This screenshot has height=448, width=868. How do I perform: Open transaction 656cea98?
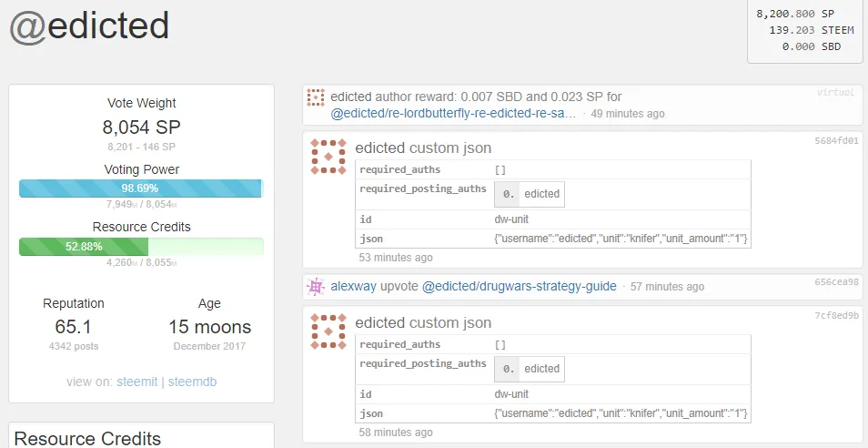pyautogui.click(x=836, y=282)
